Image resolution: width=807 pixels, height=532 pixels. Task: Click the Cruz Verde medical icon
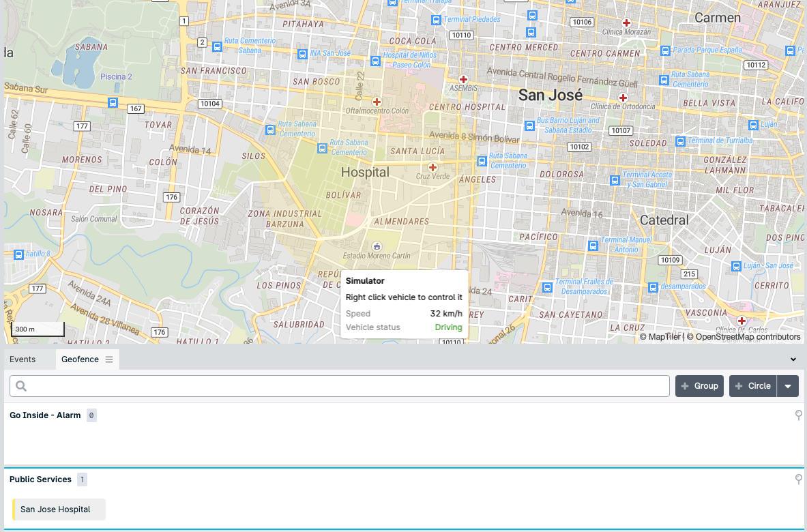(x=432, y=166)
